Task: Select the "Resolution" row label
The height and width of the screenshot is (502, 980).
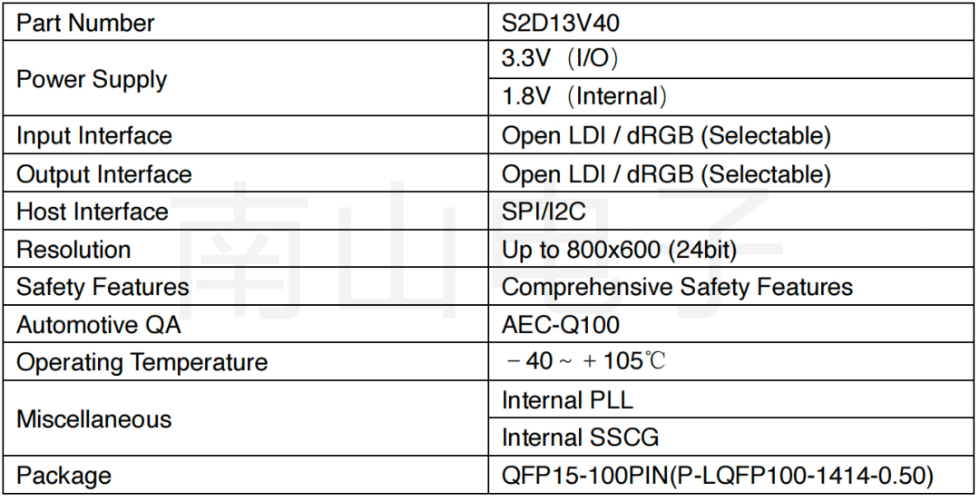Action: [73, 250]
